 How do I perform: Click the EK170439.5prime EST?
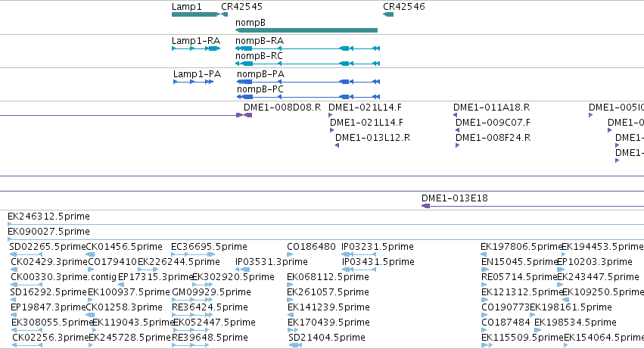point(293,329)
